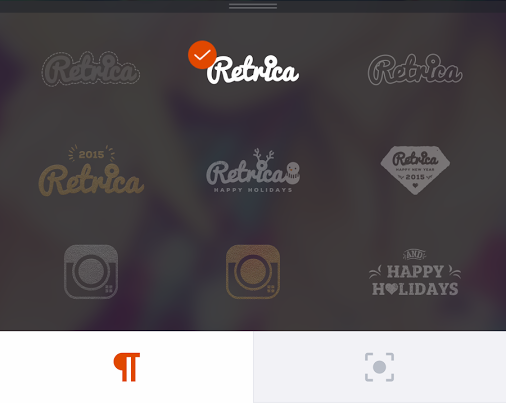Click the gray dot inside focus frame icon
The image size is (506, 403).
click(x=379, y=367)
